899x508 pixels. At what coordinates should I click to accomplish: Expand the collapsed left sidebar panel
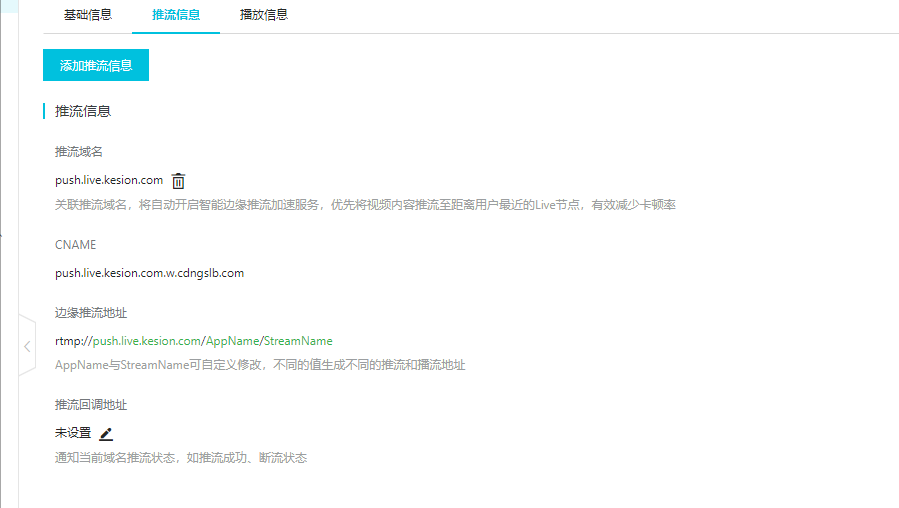click(x=27, y=346)
